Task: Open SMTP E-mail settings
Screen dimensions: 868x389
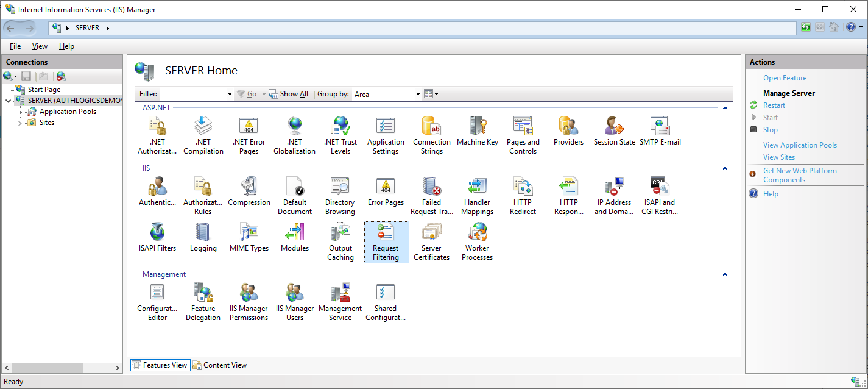Action: (x=660, y=131)
